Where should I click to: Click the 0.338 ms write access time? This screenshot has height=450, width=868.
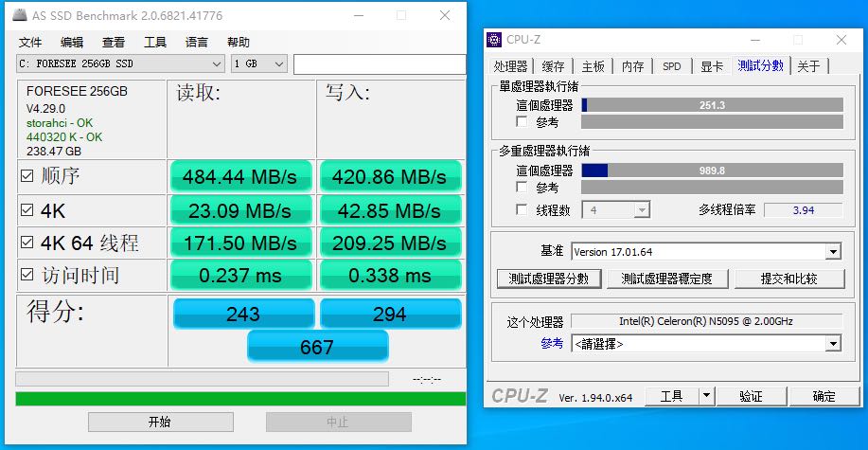click(390, 275)
